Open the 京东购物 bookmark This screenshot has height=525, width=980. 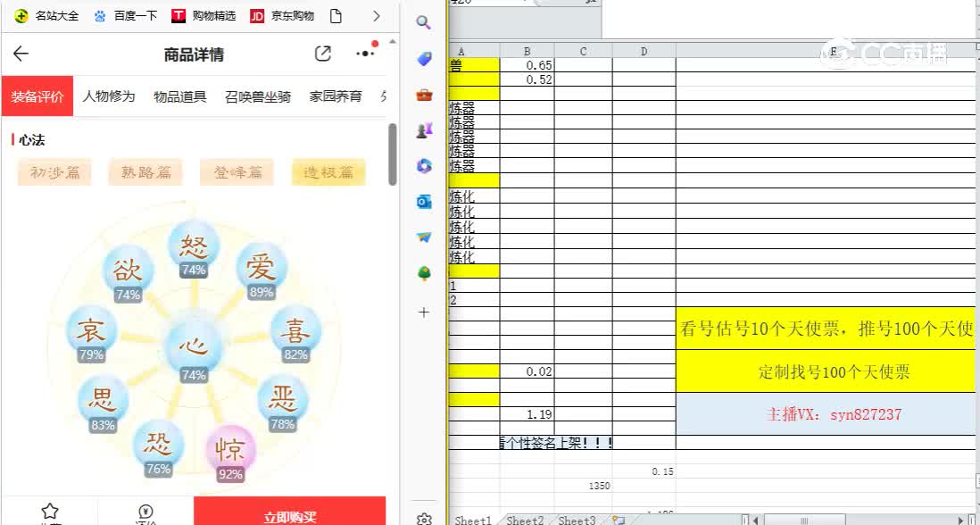pos(282,16)
